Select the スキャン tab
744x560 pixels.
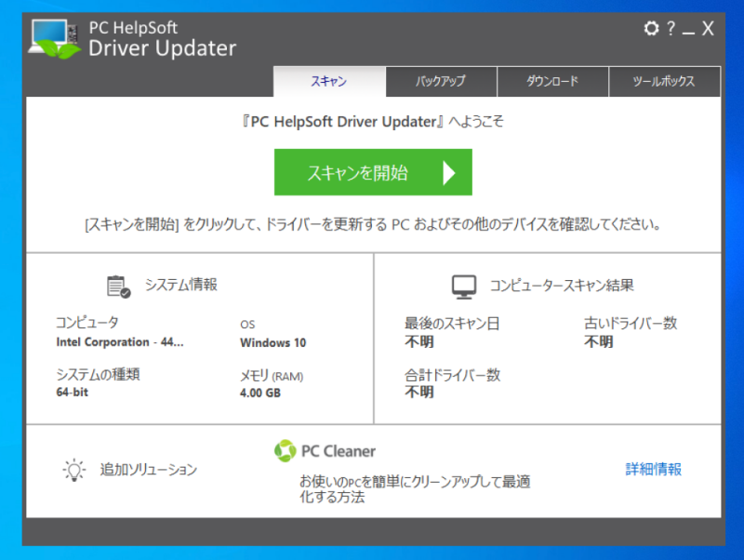(329, 82)
